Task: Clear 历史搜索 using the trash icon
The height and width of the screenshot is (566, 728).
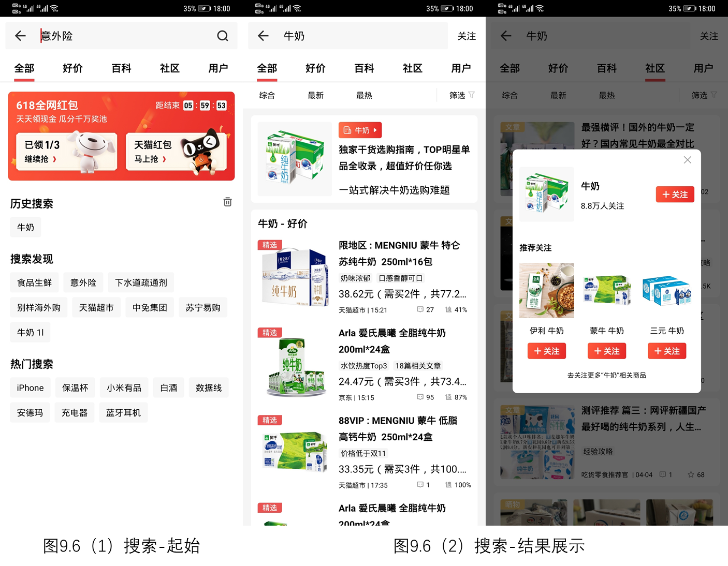Action: [227, 202]
